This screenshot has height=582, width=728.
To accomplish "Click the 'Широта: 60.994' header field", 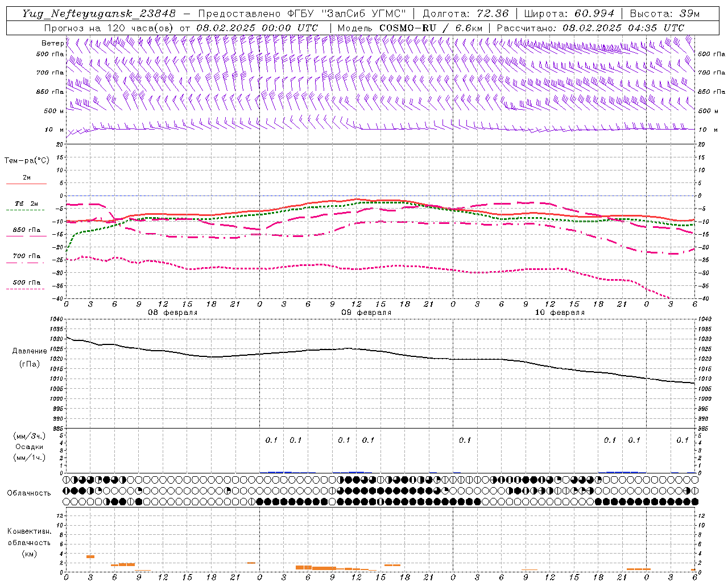I will tap(569, 14).
